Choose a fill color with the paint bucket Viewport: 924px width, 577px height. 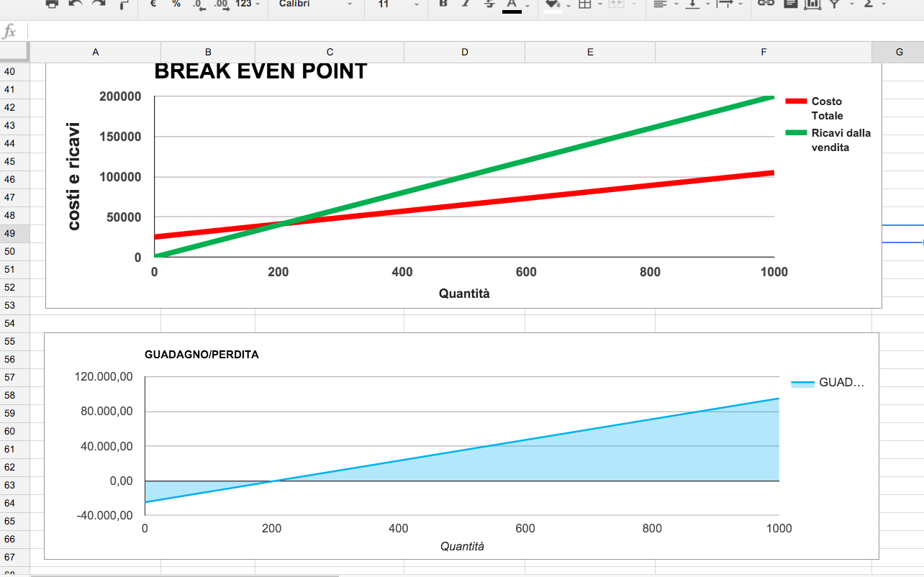(x=551, y=6)
